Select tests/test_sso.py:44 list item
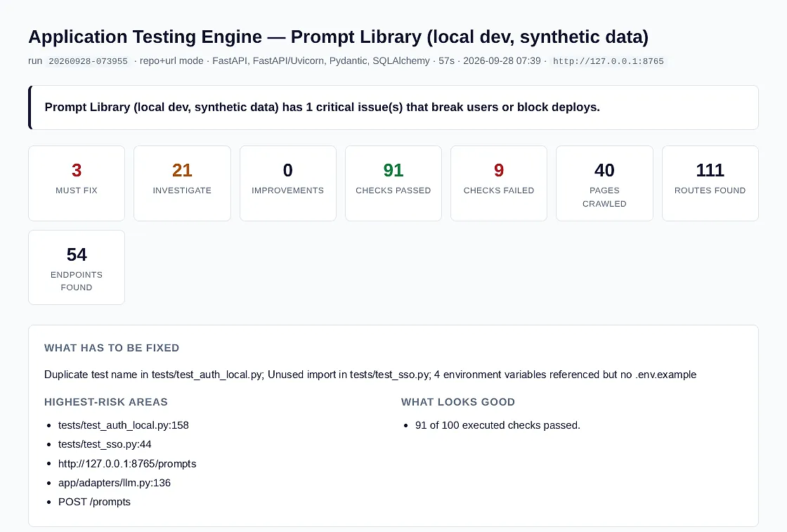Screen dimensions: 787x532 click(105, 444)
